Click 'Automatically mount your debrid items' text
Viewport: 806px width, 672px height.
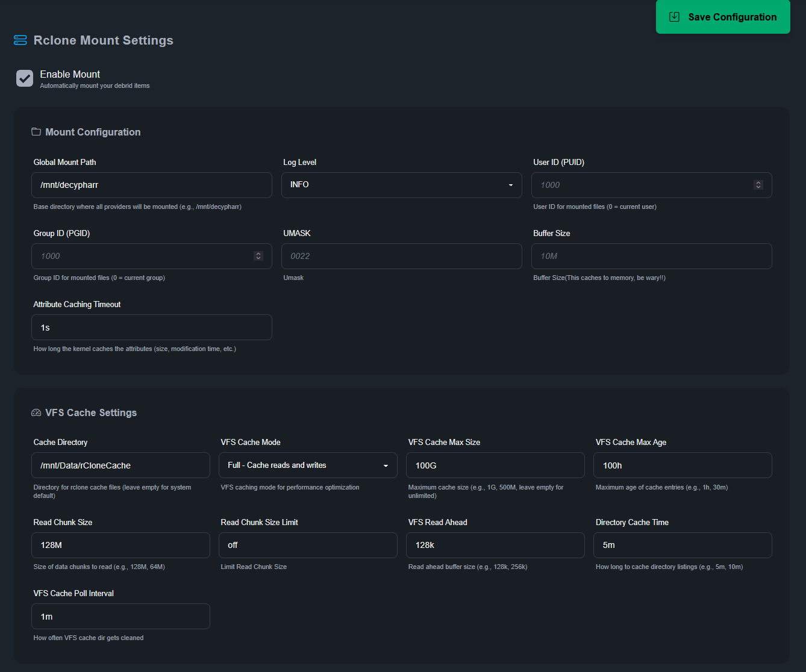pyautogui.click(x=95, y=86)
